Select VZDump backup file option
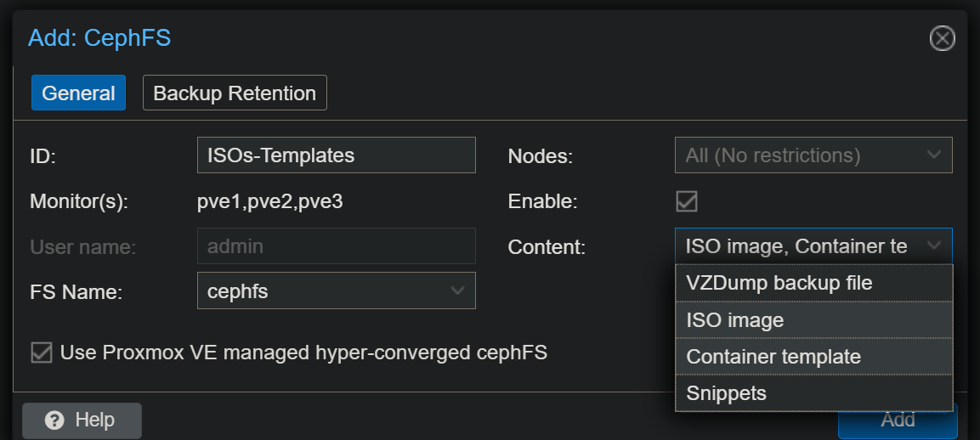Screen dimensions: 980x440 (x=813, y=283)
